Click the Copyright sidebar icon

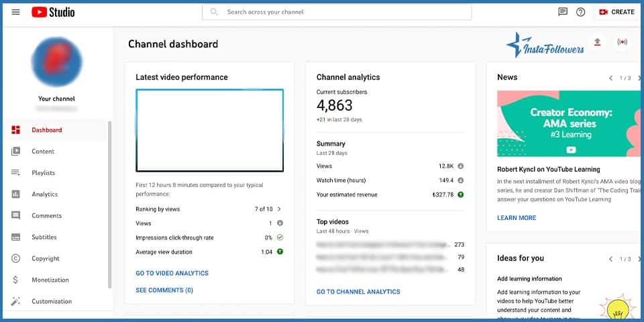(15, 258)
